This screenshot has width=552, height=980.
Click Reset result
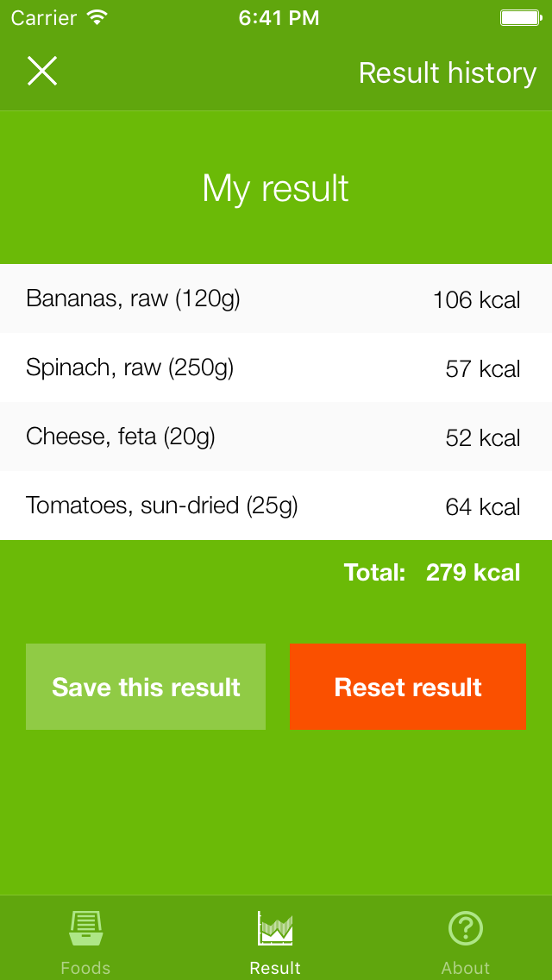(407, 686)
